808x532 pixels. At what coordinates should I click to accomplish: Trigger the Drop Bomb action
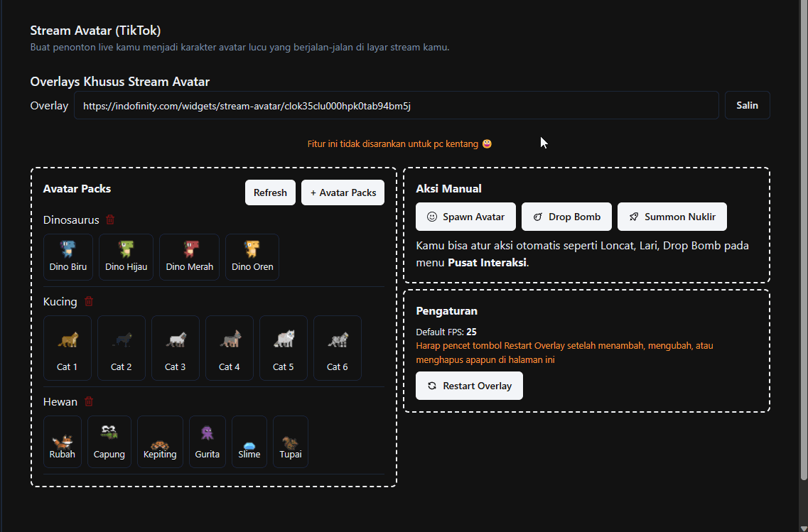566,217
